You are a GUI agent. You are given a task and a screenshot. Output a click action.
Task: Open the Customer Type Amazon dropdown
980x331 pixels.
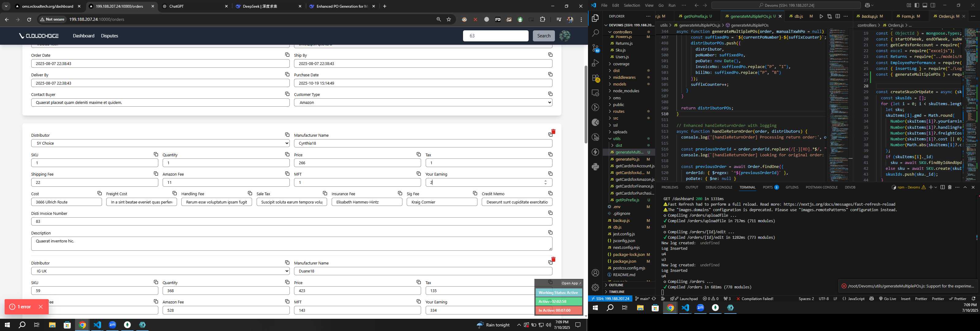(x=423, y=102)
